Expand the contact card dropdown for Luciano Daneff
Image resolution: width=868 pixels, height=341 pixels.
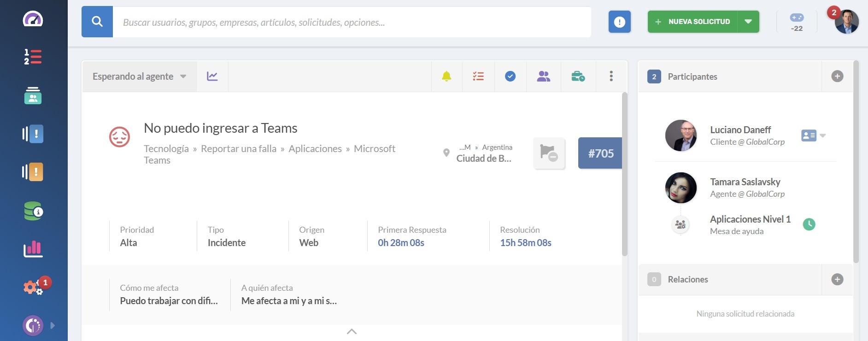823,135
